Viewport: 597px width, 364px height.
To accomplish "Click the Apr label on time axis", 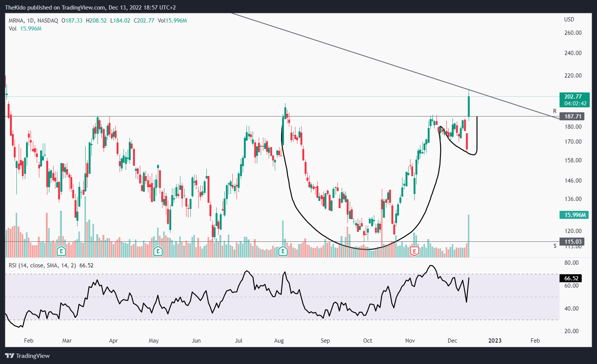I will (114, 341).
